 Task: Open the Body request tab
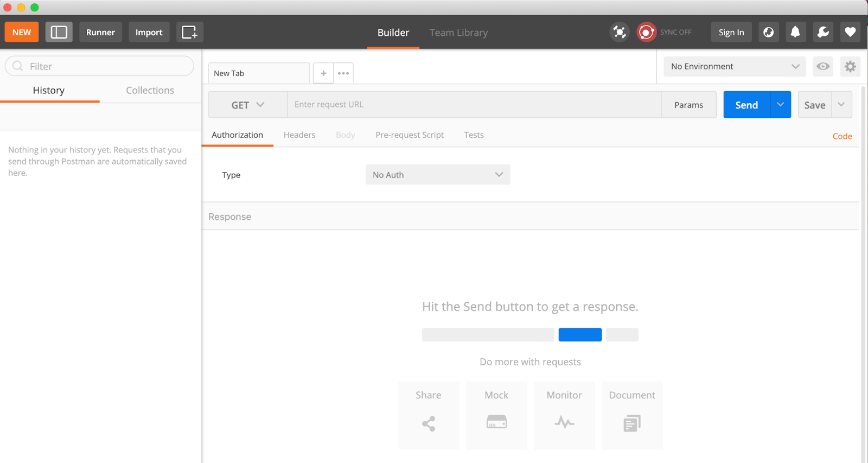345,135
